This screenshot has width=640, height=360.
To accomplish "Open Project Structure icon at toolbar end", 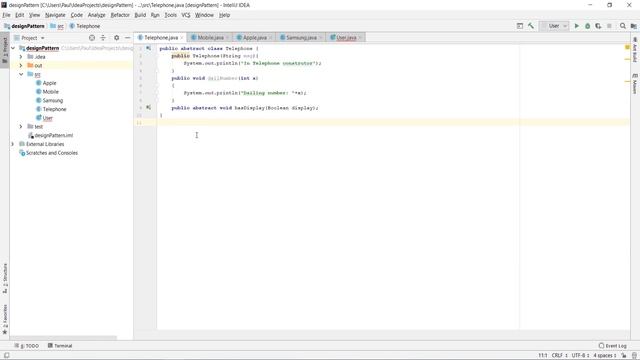I will point(633,26).
